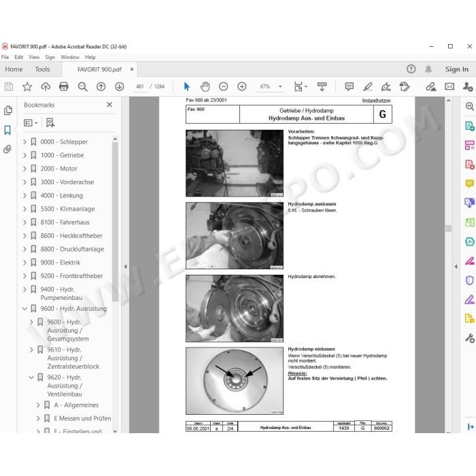Open the Attachments paperclip panel
Viewport: 476px width, 476px height.
point(7,149)
